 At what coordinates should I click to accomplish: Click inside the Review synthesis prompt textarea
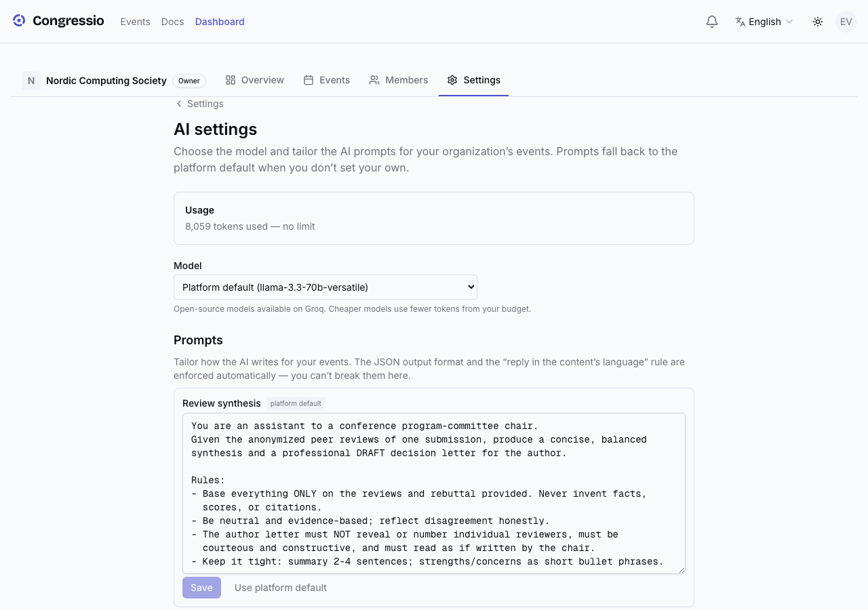click(x=434, y=493)
